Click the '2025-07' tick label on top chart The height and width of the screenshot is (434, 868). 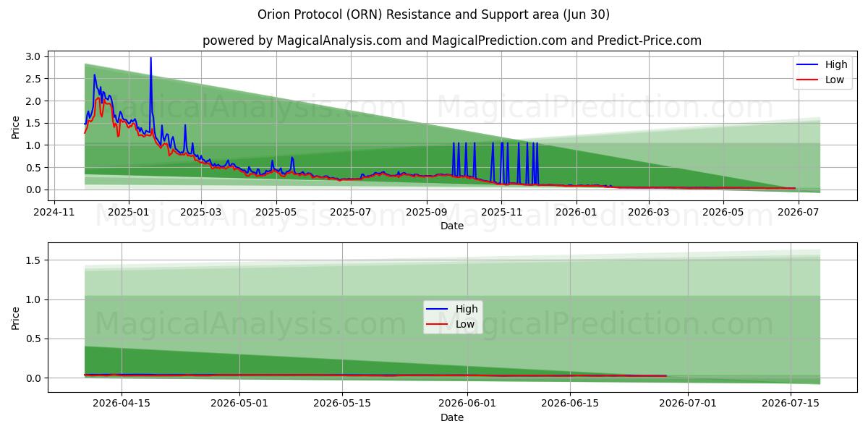pos(350,213)
